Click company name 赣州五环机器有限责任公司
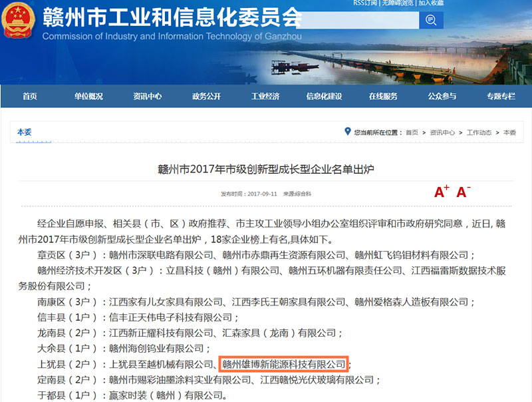 click(x=345, y=271)
